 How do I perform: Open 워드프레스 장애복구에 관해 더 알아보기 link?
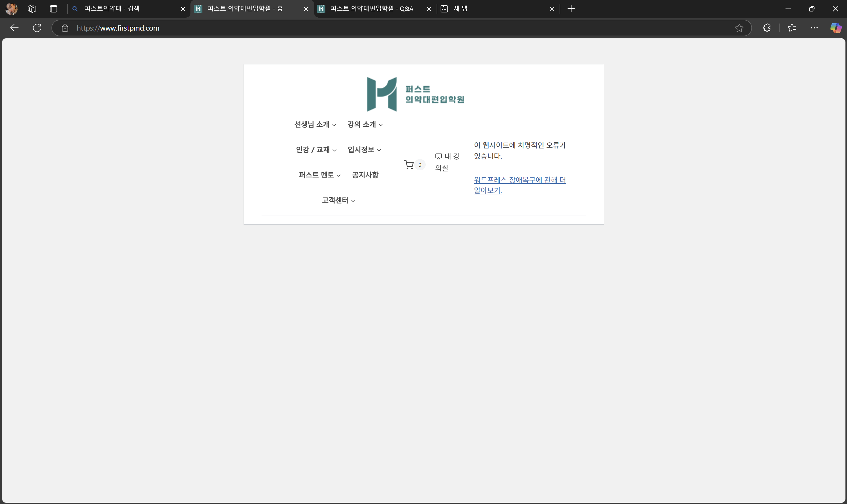coord(520,185)
